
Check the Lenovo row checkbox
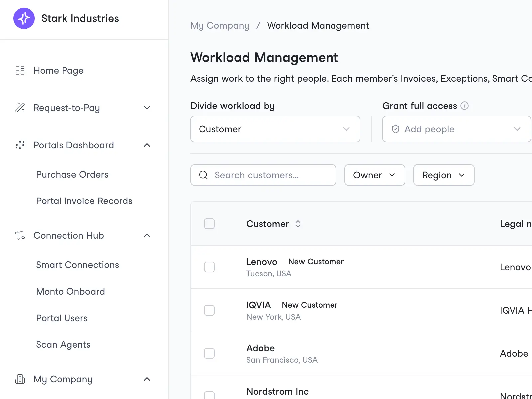pyautogui.click(x=209, y=267)
